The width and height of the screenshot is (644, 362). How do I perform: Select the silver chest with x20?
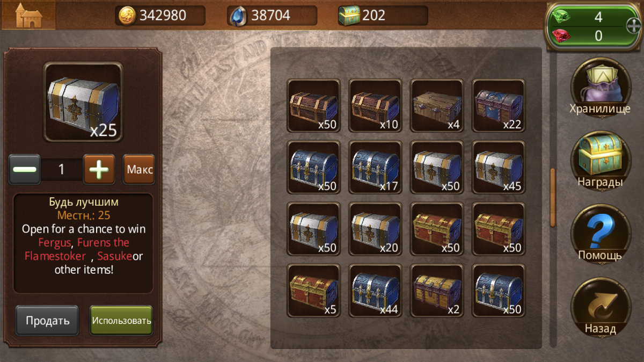point(375,229)
